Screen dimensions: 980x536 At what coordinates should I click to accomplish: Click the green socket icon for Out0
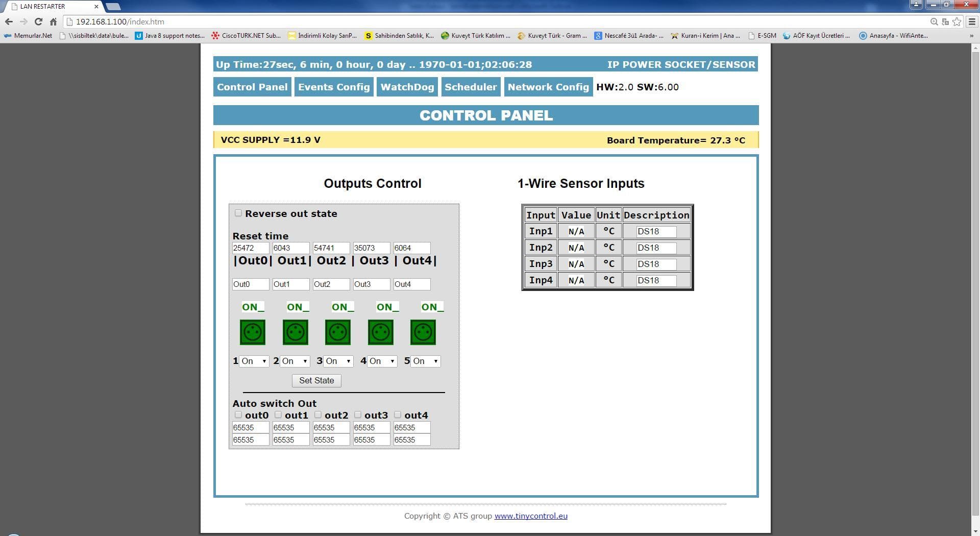point(253,332)
